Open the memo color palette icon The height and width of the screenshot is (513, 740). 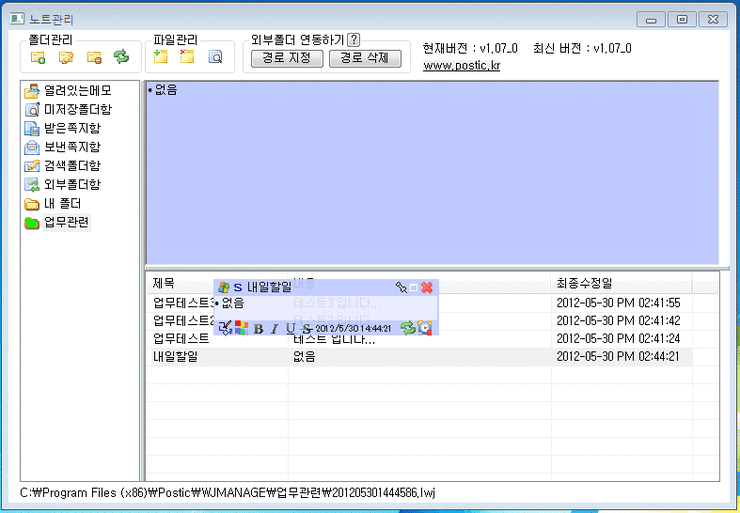(x=242, y=328)
